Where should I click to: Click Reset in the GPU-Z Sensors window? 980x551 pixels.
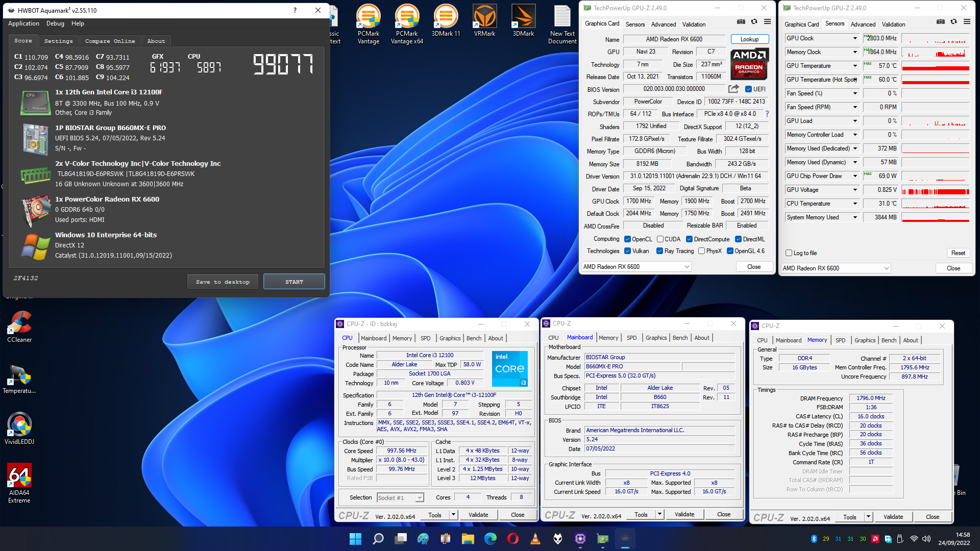(x=958, y=253)
